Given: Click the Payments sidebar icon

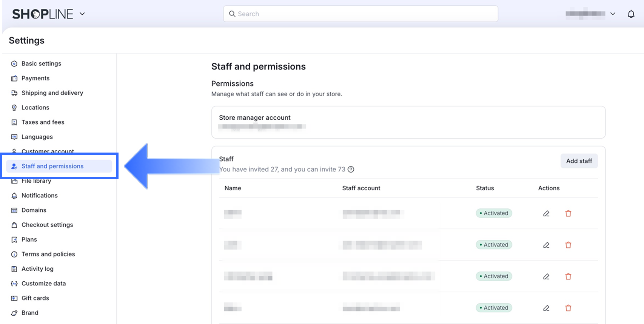Looking at the screenshot, I should coord(14,79).
